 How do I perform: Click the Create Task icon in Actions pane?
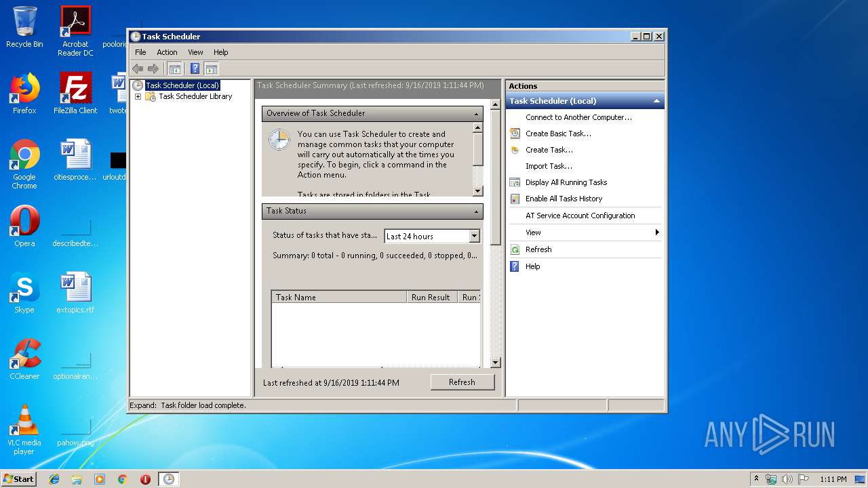click(515, 150)
